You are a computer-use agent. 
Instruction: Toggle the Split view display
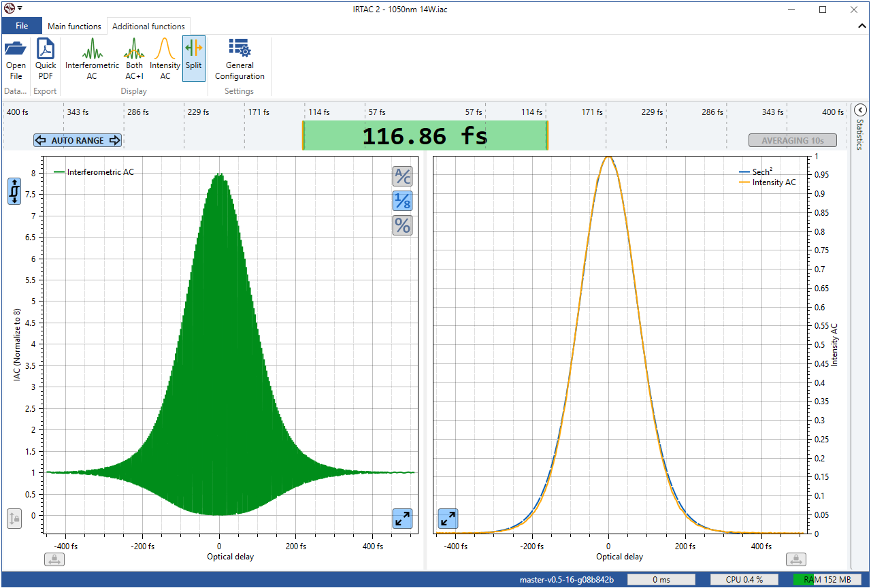tap(194, 59)
